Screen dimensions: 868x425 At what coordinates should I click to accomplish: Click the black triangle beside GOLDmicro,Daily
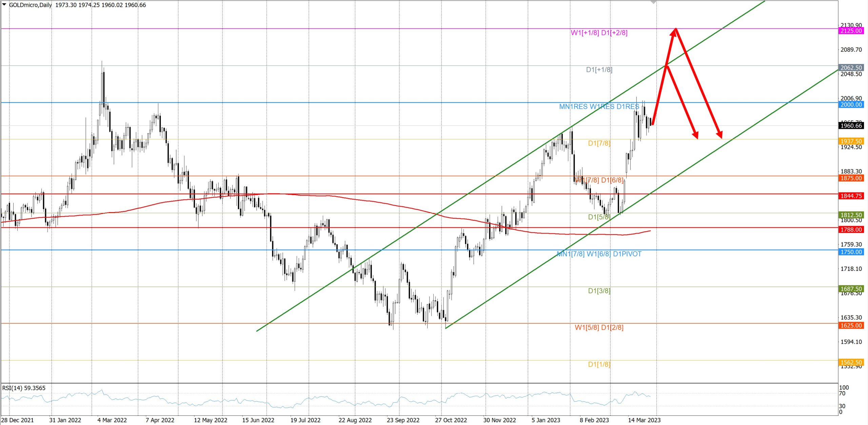pos(4,4)
